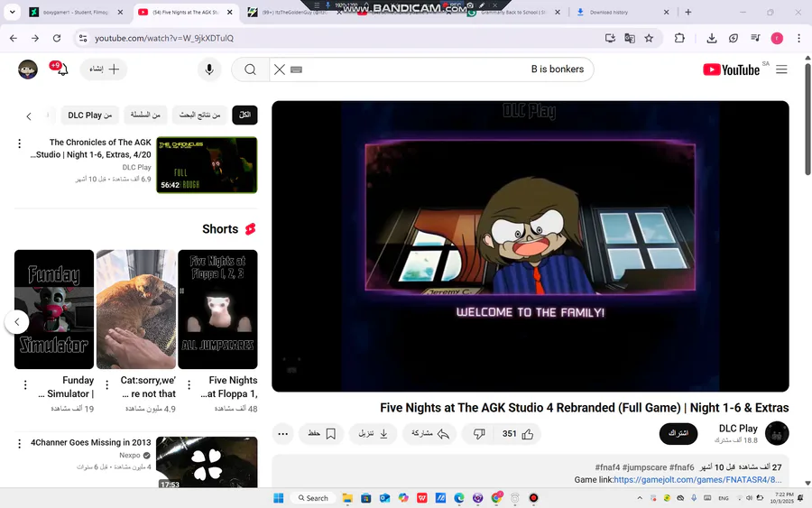The height and width of the screenshot is (508, 812).
Task: Open the account avatar menu
Action: click(28, 69)
